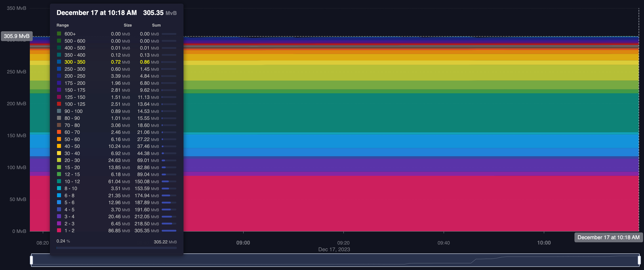Screen dimensions: 644x270
Task: Click the 500 - 600 range row label
Action: (75, 41)
